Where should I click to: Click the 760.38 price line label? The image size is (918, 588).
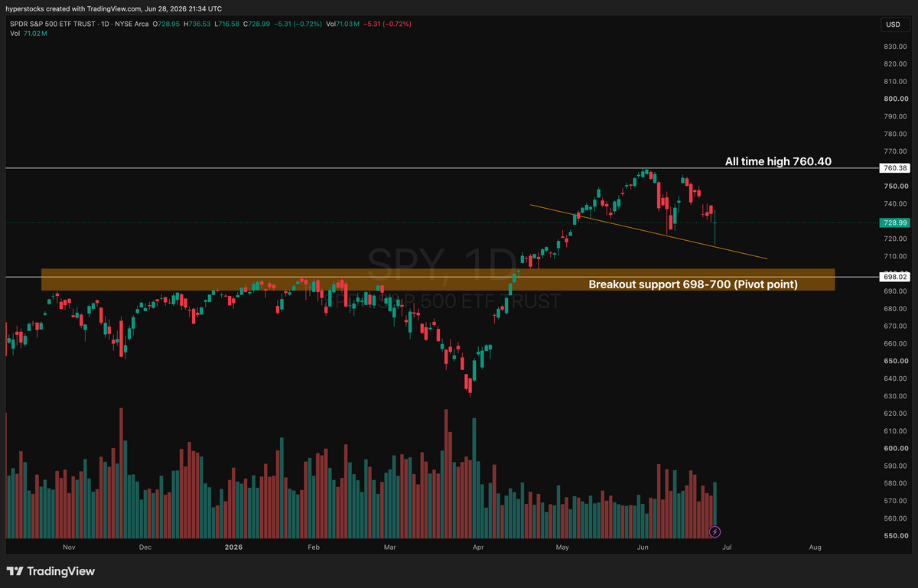895,167
